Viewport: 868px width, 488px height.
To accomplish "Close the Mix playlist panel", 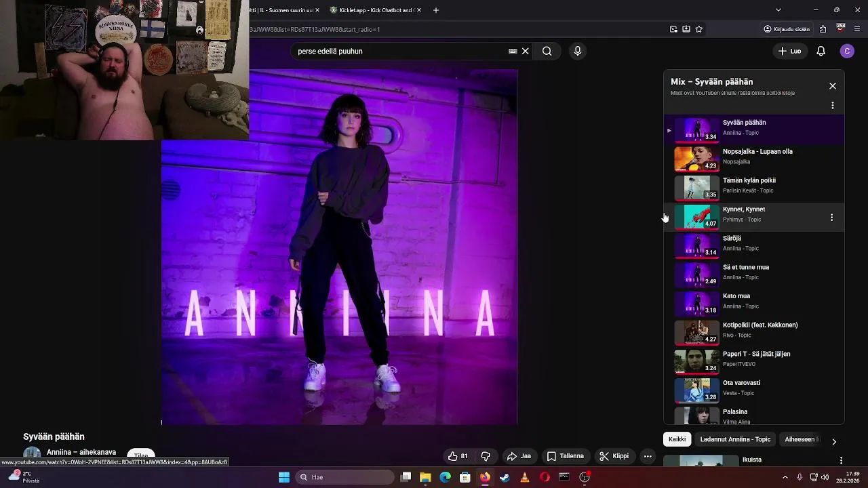I will click(x=833, y=86).
